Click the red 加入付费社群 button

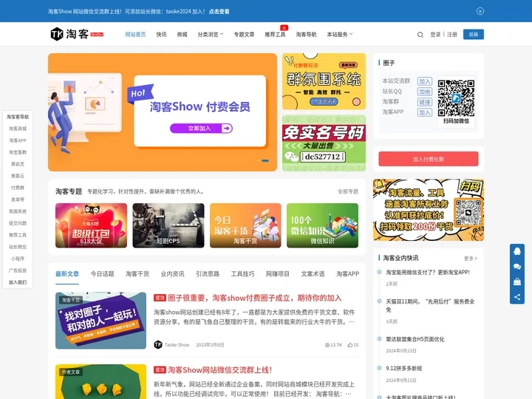[x=429, y=159]
